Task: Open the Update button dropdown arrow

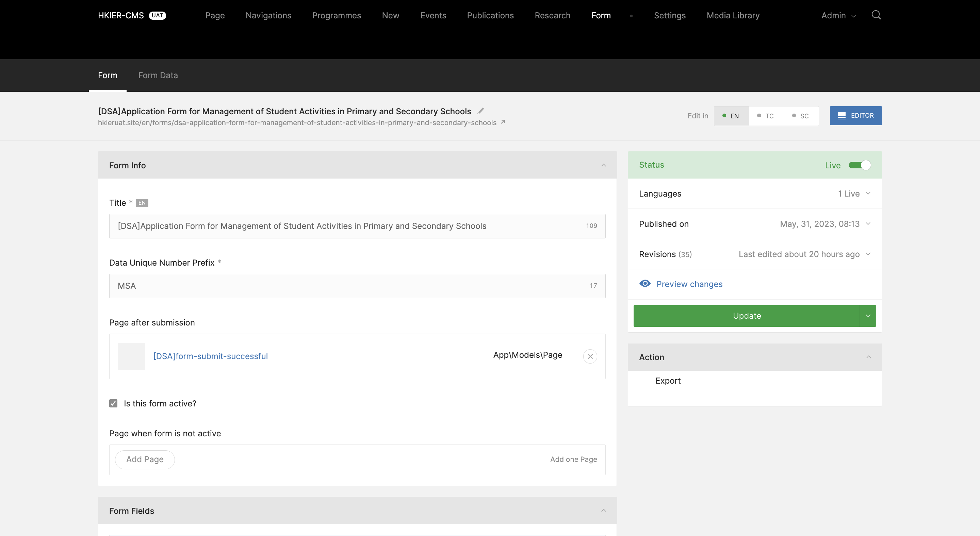Action: [868, 316]
